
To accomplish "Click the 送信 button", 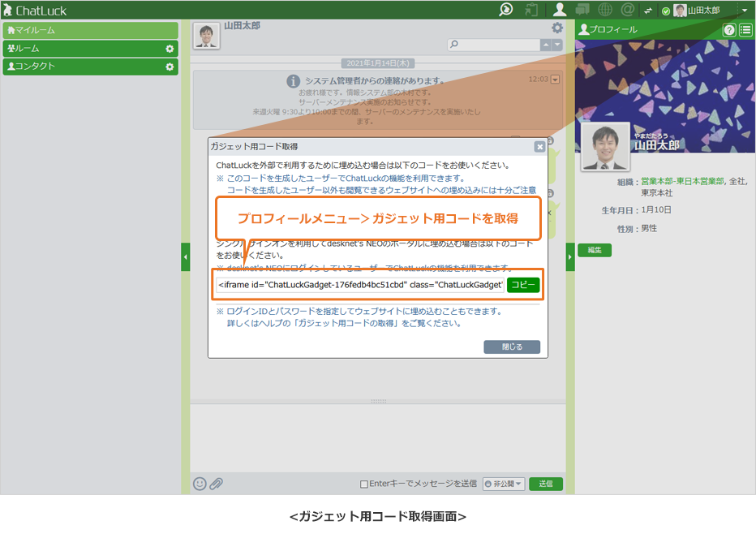I will coord(546,484).
